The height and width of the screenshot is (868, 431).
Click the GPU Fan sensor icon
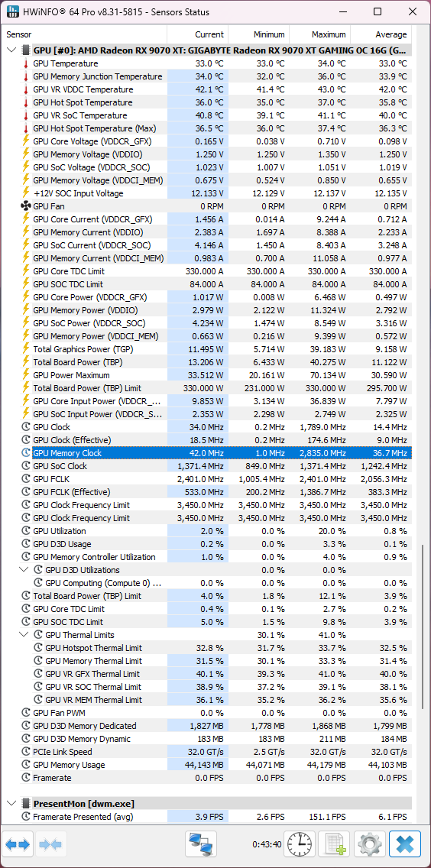point(25,206)
